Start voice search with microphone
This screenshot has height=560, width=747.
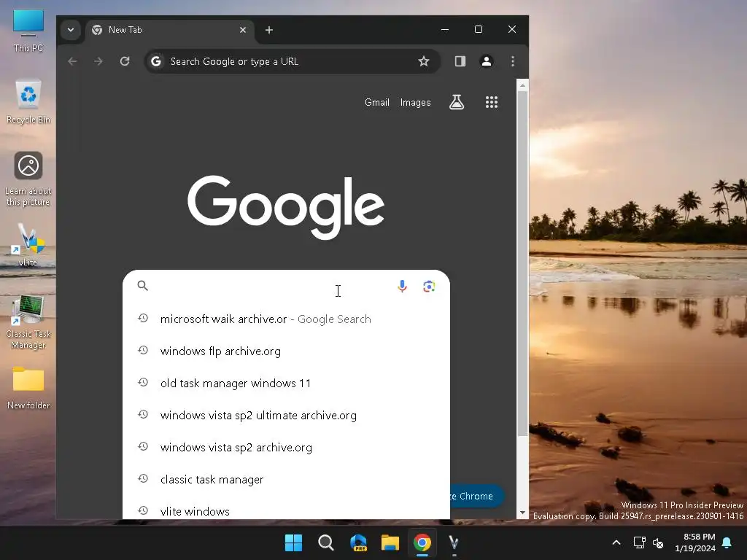[x=402, y=286]
